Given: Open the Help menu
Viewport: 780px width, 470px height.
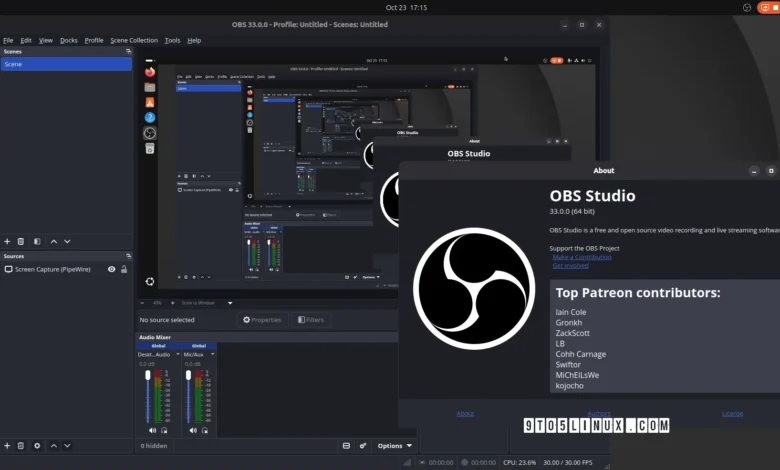Looking at the screenshot, I should 194,40.
